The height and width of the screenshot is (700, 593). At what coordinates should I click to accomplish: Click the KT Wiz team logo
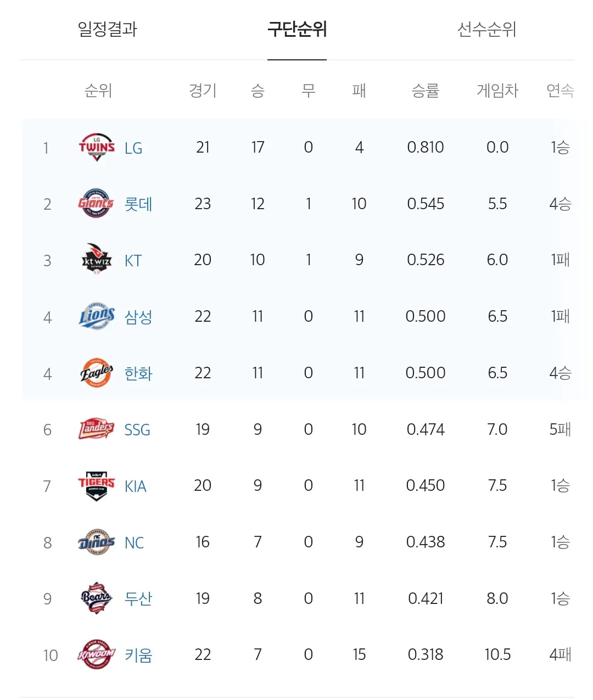[97, 260]
